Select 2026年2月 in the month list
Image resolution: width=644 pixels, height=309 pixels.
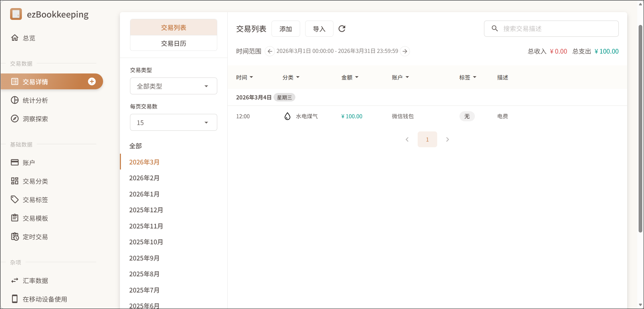pyautogui.click(x=144, y=178)
